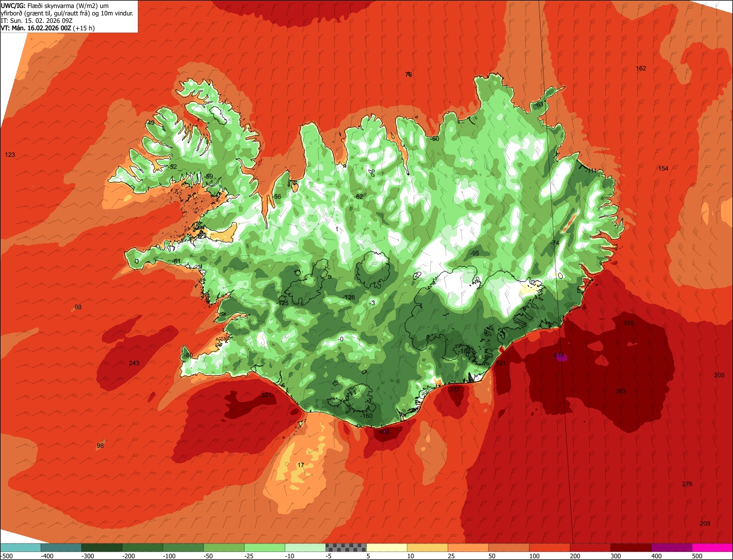Click the legend swatch between 50 and 100
The image size is (733, 560).
[x=509, y=547]
